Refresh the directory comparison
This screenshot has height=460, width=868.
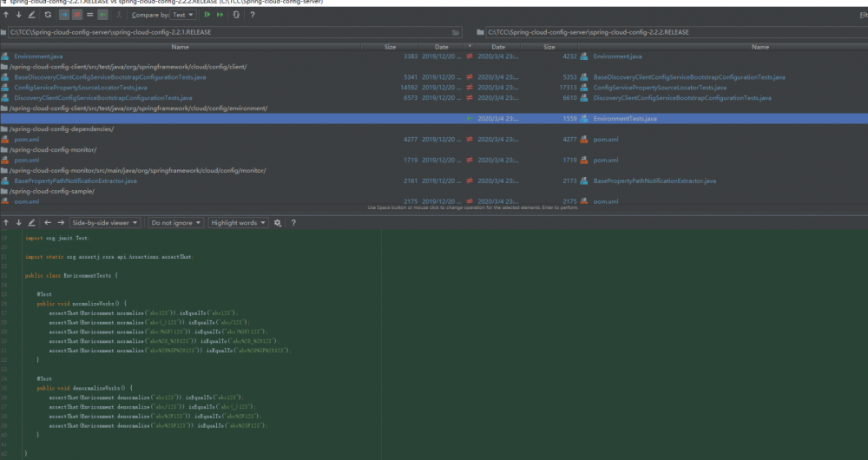(48, 15)
